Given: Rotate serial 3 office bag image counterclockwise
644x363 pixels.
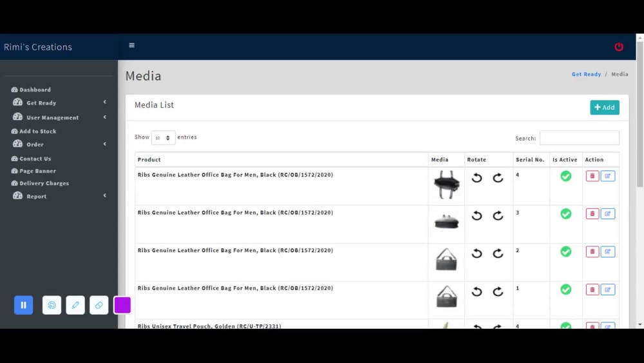Looking at the screenshot, I should click(477, 215).
